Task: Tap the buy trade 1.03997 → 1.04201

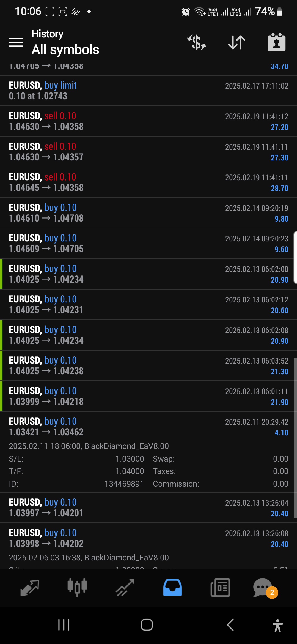Action: pos(148,507)
